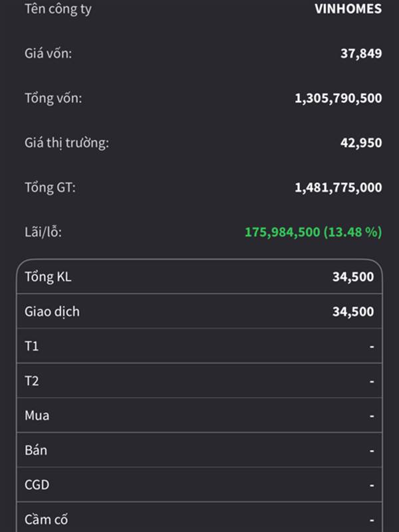This screenshot has width=399, height=532.
Task: Select the VINHOMES company name value
Action: click(x=348, y=9)
